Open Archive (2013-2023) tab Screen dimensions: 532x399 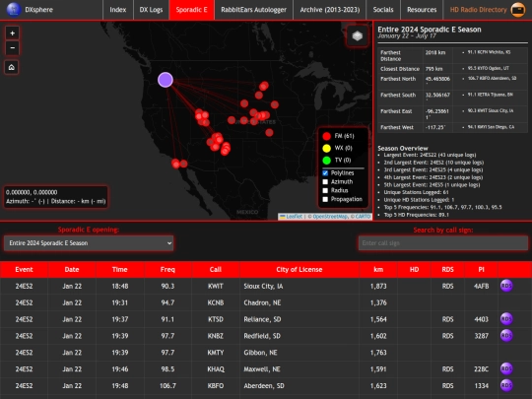click(x=330, y=10)
